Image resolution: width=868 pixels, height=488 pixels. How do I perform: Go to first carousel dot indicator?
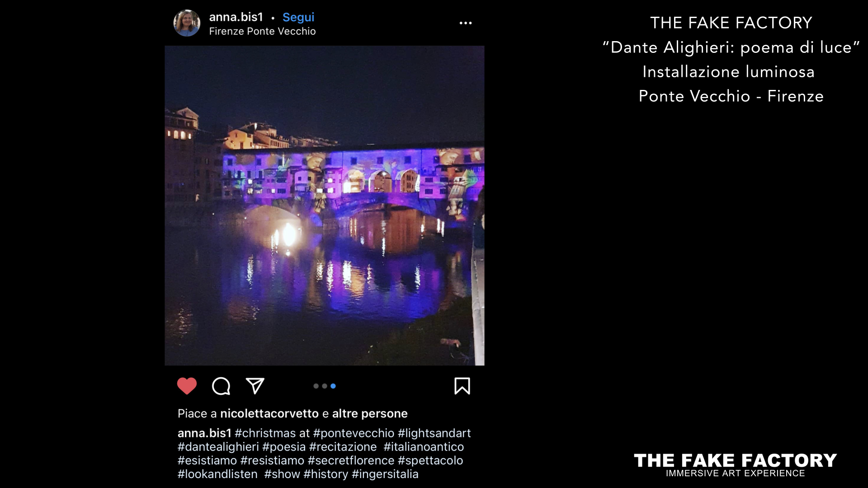(316, 386)
